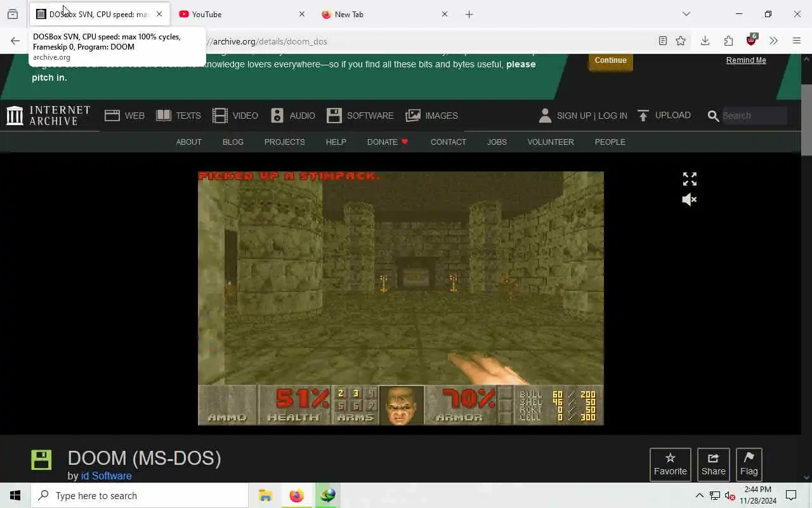Open the ABOUT menu item
Viewport: 812px width, 508px height.
click(188, 142)
